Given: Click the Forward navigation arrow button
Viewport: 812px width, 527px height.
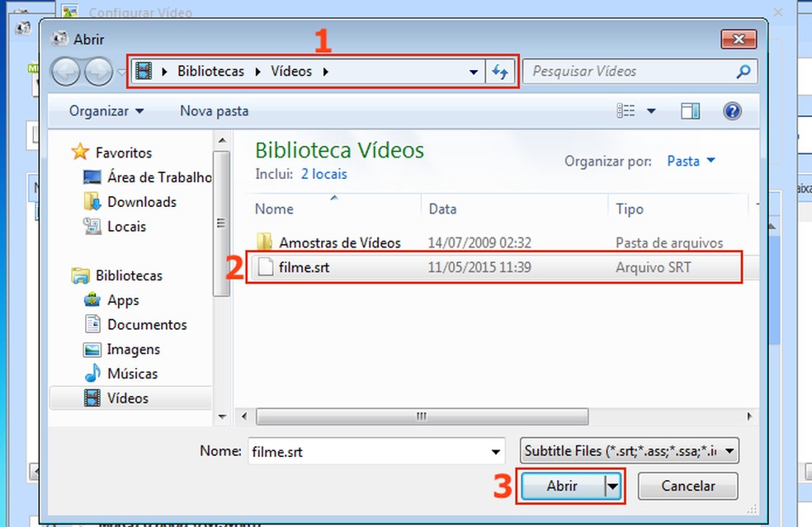Looking at the screenshot, I should pos(98,72).
